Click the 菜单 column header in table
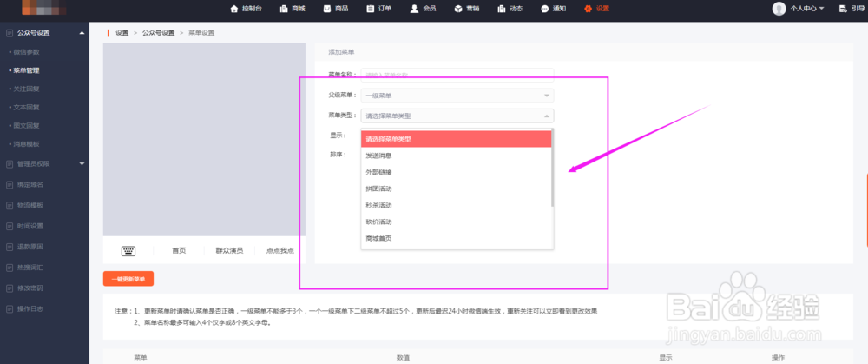868x364 pixels. pos(141,358)
